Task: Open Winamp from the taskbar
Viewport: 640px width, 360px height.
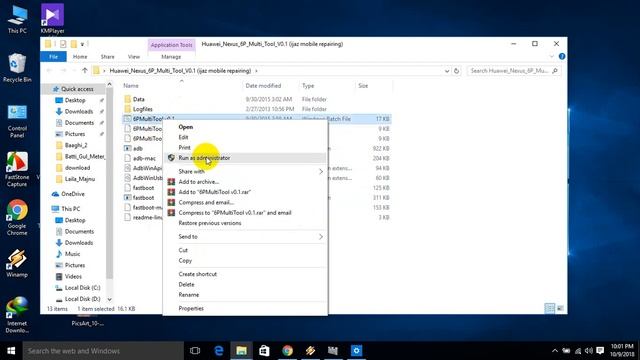Action: (x=310, y=351)
